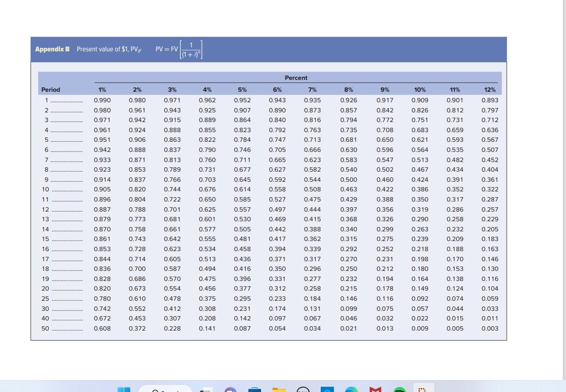Click period 6 value 0.790 under 4%

[x=207, y=150]
